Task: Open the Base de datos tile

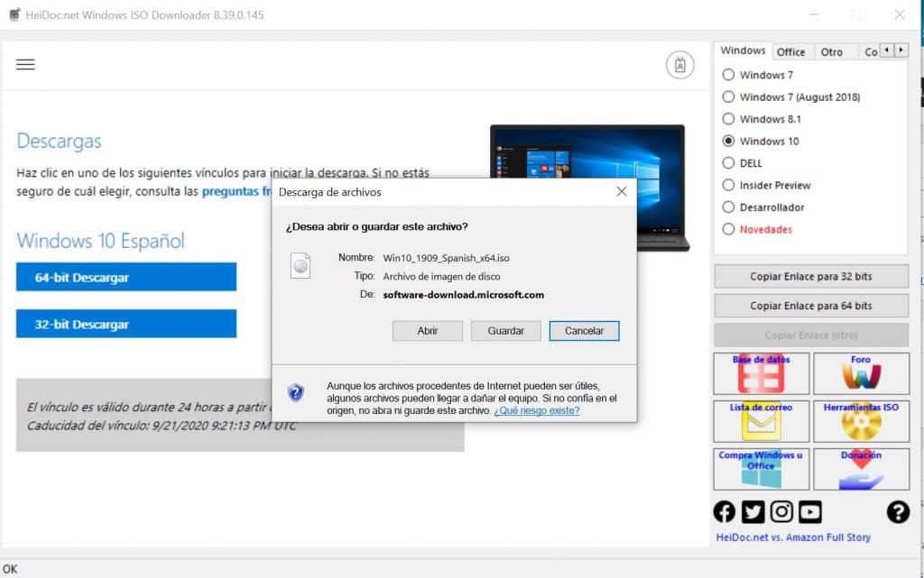Action: pyautogui.click(x=761, y=373)
